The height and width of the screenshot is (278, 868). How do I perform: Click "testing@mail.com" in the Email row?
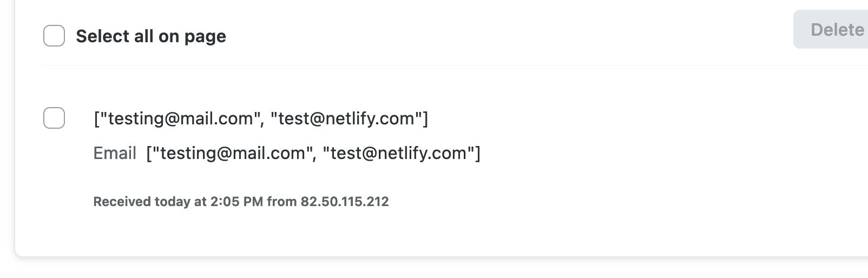click(x=233, y=153)
